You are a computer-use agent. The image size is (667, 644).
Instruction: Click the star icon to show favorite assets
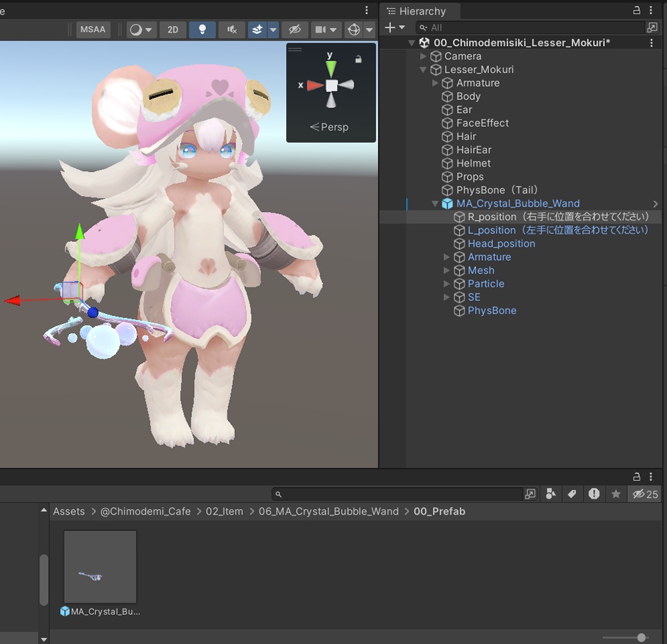point(616,494)
